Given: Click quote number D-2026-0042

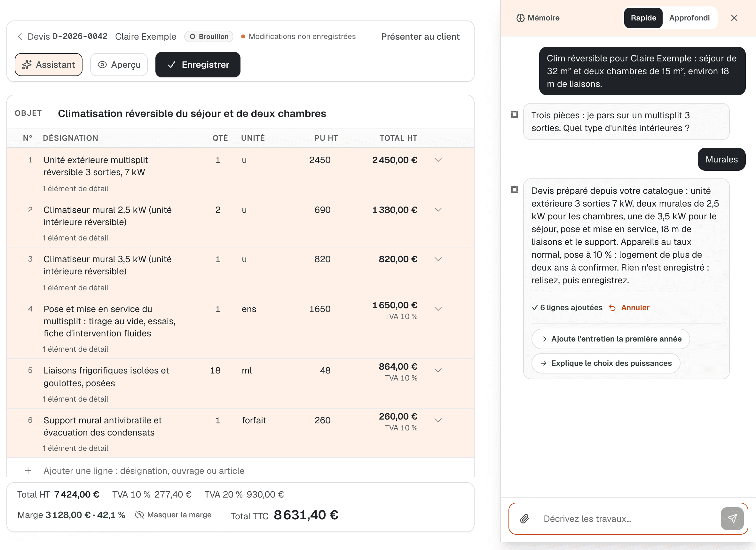Looking at the screenshot, I should click(80, 36).
